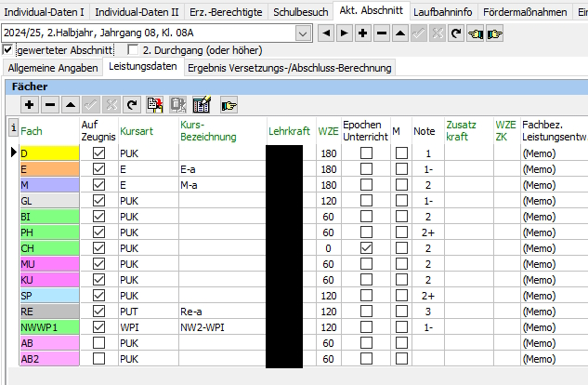Open the Abschnitt dropdown 2024/25, 2.Halbjahr
The width and height of the screenshot is (588, 385).
point(303,33)
